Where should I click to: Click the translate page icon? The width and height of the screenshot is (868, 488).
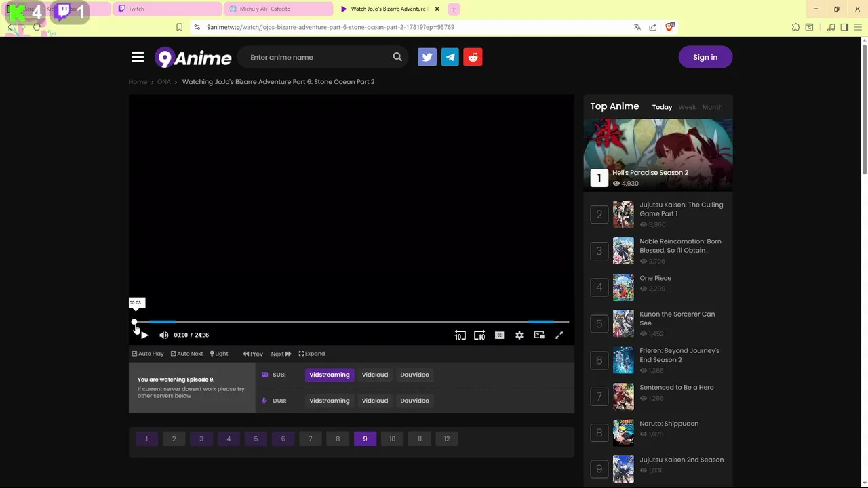637,27
